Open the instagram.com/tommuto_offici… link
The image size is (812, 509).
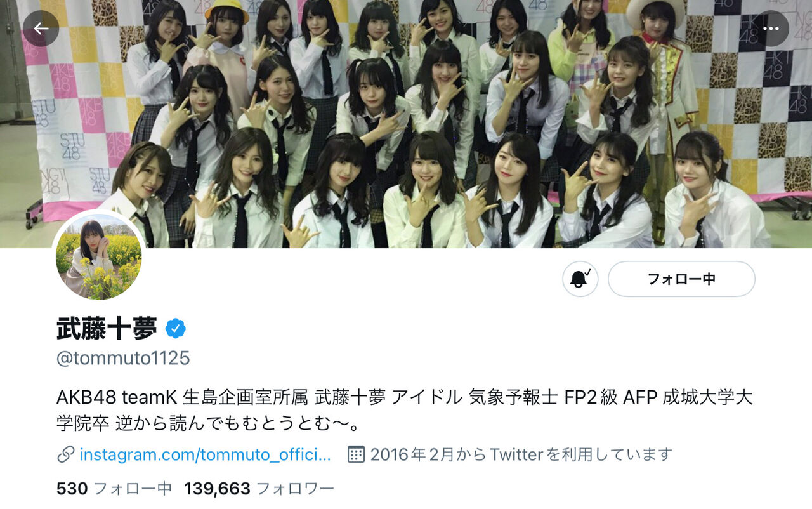[x=206, y=454]
